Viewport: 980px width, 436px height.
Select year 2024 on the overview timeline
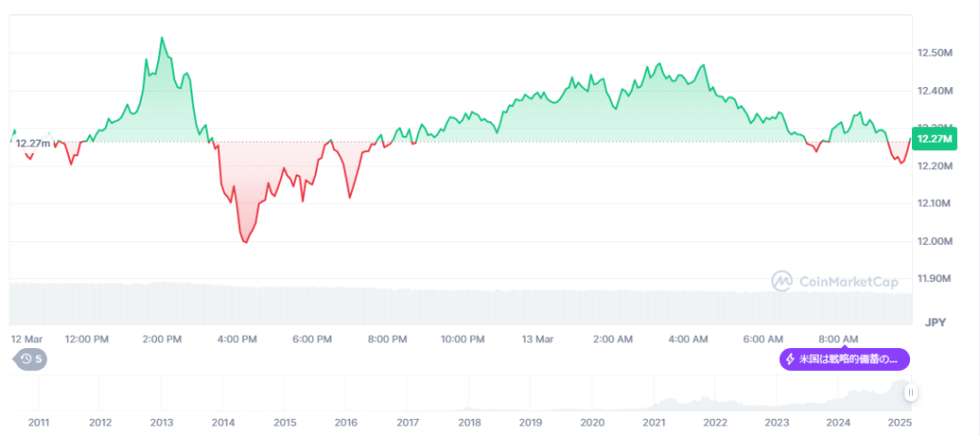[x=838, y=422]
